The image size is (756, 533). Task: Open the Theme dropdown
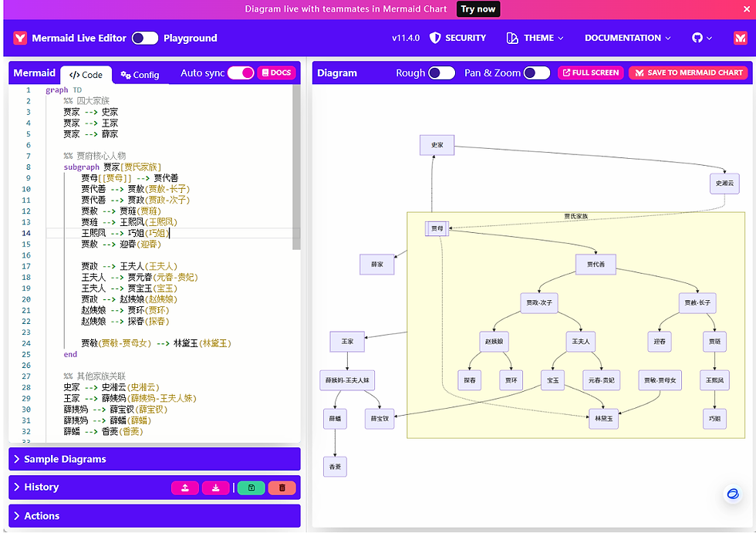pyautogui.click(x=535, y=38)
